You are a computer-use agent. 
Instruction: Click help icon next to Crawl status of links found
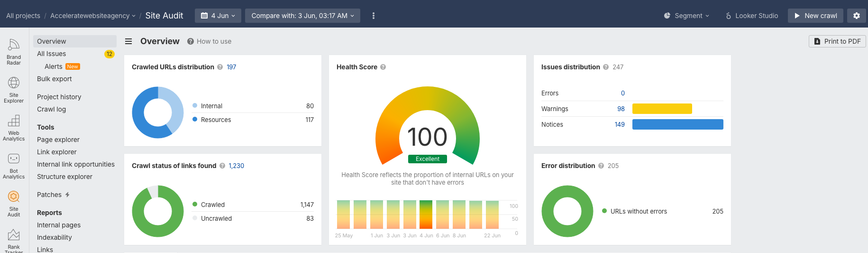(x=222, y=166)
